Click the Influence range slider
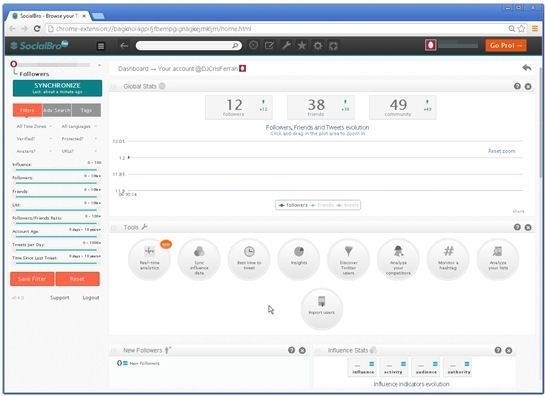 tap(56, 170)
